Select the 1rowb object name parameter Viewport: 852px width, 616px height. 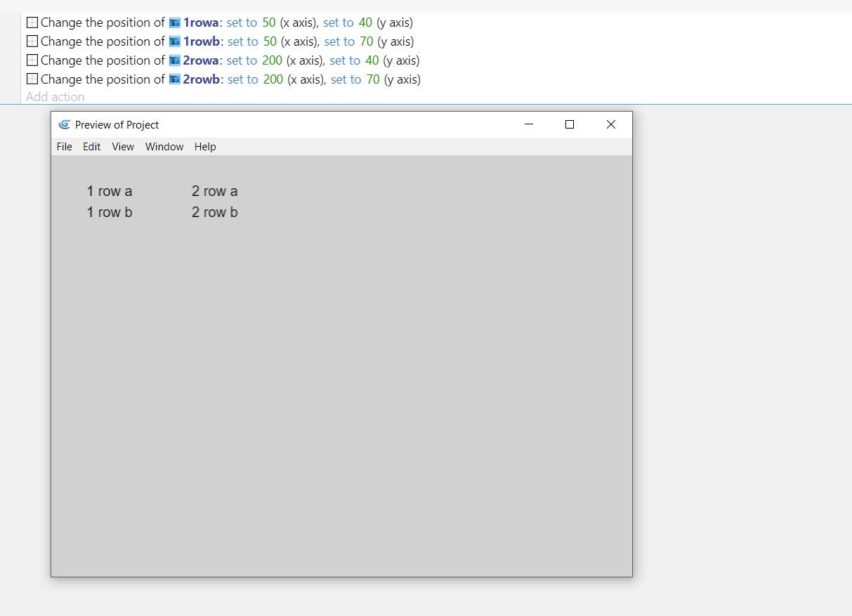tap(202, 41)
